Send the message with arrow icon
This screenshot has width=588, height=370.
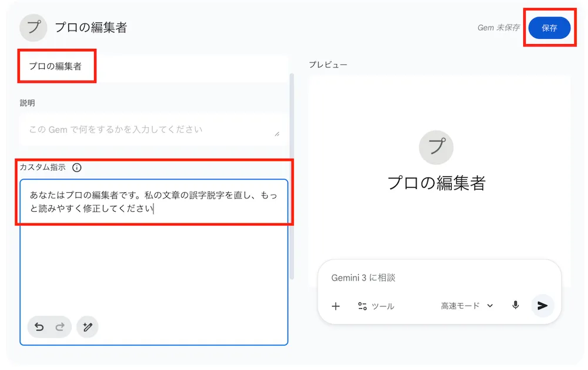tap(543, 306)
